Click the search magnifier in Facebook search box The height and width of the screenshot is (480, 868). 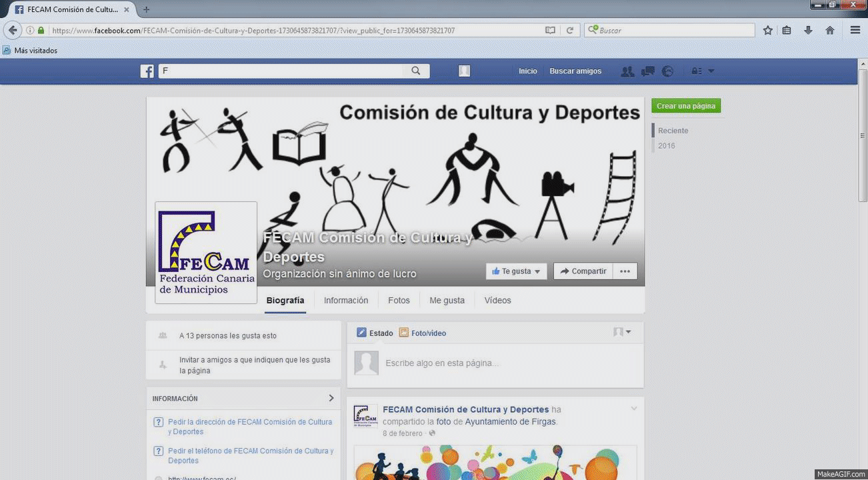click(x=416, y=71)
